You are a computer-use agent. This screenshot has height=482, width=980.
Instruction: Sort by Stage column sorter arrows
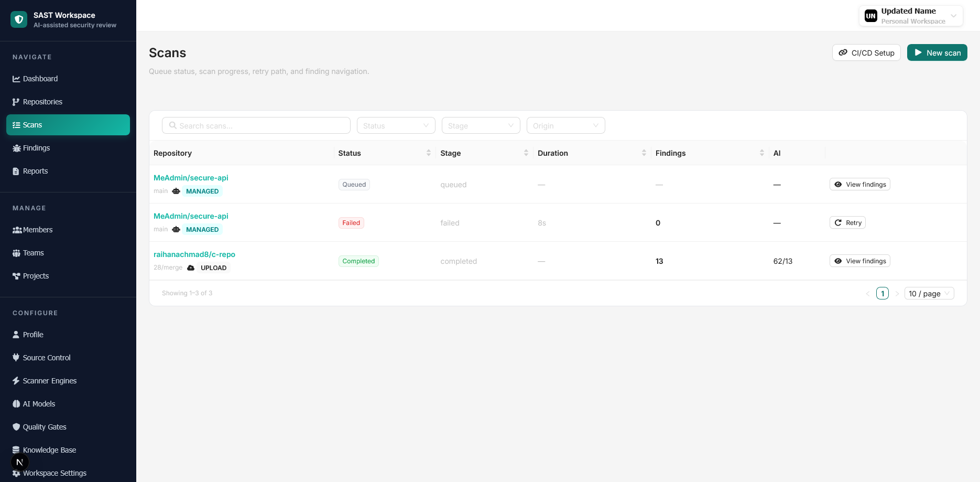526,153
